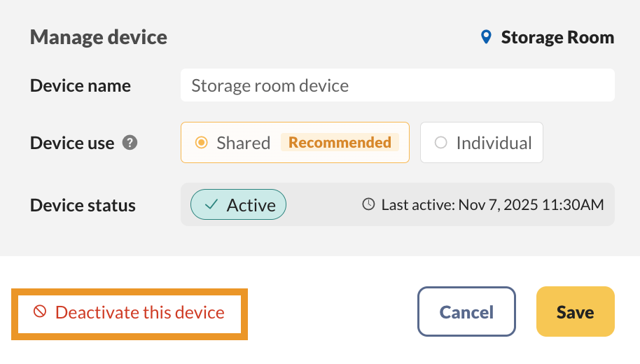Screen dimensions: 640x364
Task: Click the clock icon beside Last active
Action: pos(368,204)
